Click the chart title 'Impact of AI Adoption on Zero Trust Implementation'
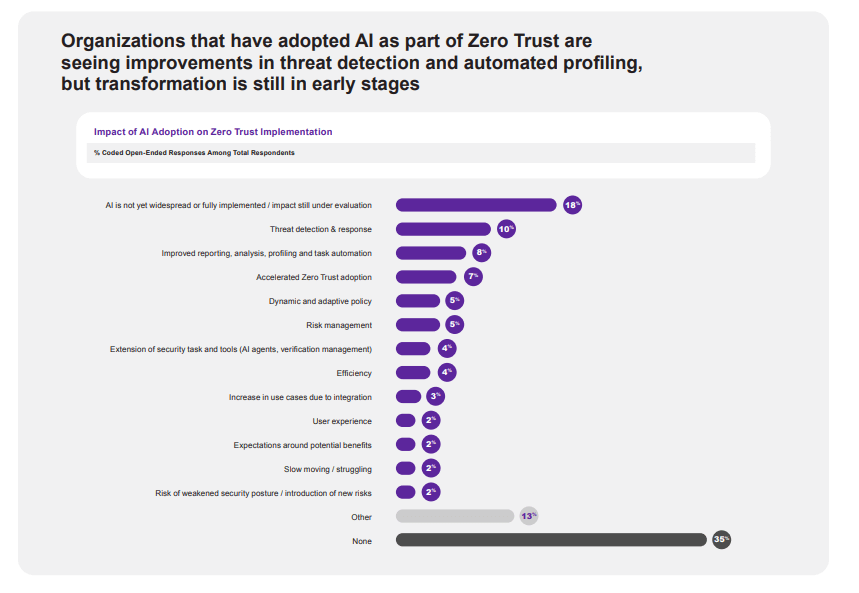The height and width of the screenshot is (593, 859). pyautogui.click(x=213, y=132)
